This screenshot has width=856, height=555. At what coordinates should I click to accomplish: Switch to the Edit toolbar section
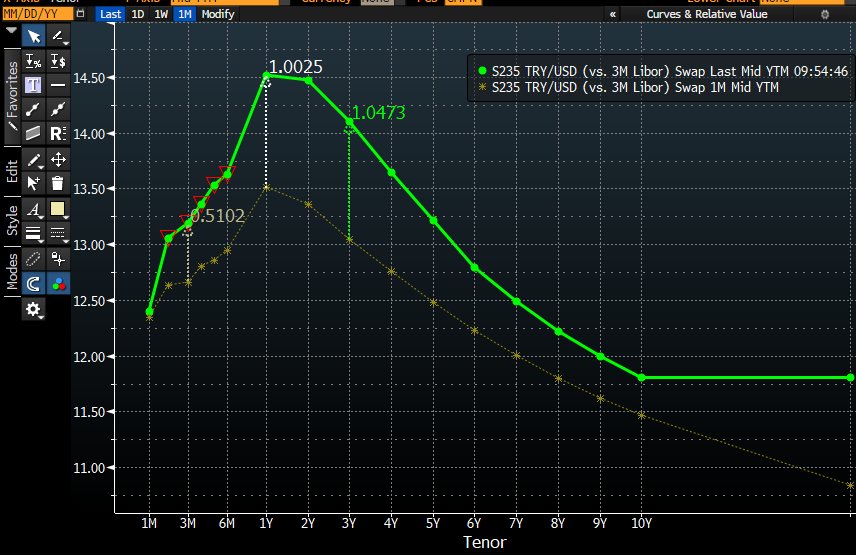11,171
